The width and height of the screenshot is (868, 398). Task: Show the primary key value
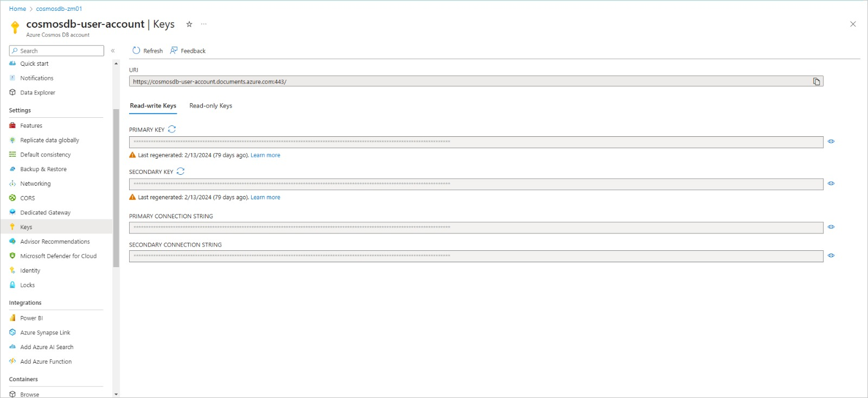click(x=831, y=141)
